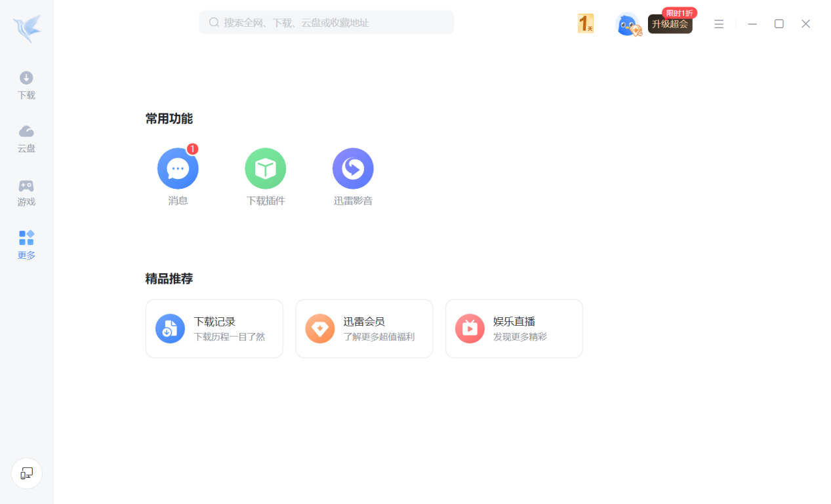Open the 云盘 cloud drive panel
The width and height of the screenshot is (831, 504).
pos(26,139)
